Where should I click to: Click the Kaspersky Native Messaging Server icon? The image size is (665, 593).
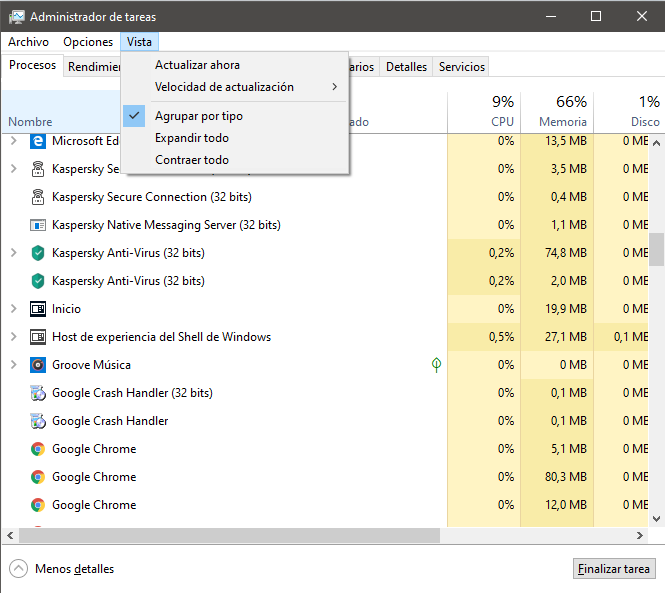[38, 225]
